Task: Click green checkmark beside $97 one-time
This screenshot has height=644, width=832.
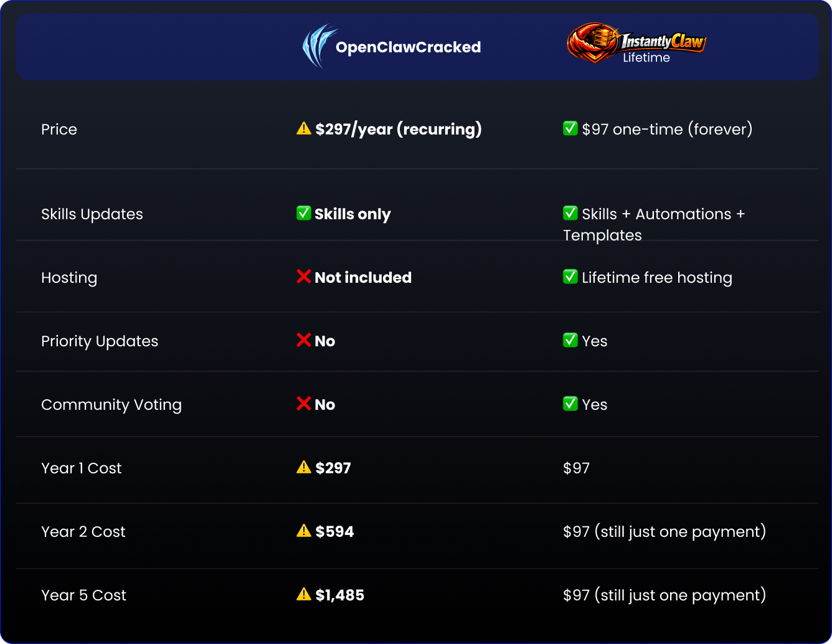Action: point(570,129)
